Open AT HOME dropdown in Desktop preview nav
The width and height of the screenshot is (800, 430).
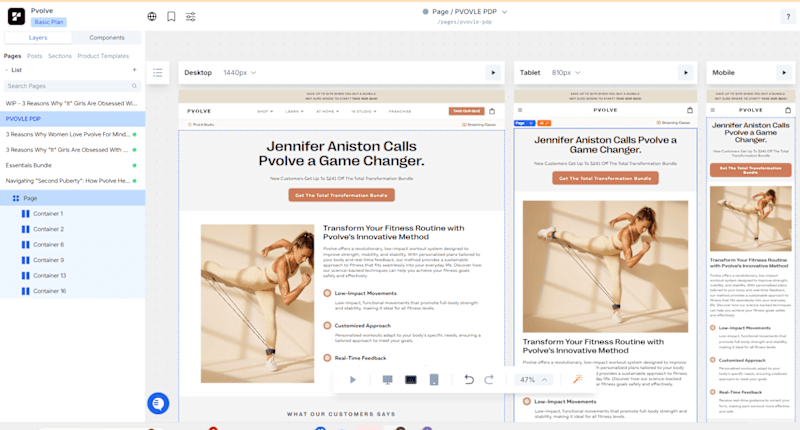[x=328, y=111]
